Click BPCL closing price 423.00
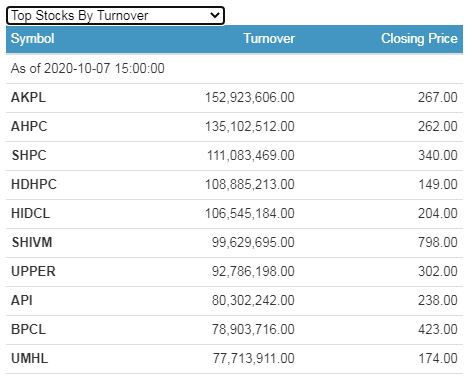Screen dimensions: 472x377 438,330
